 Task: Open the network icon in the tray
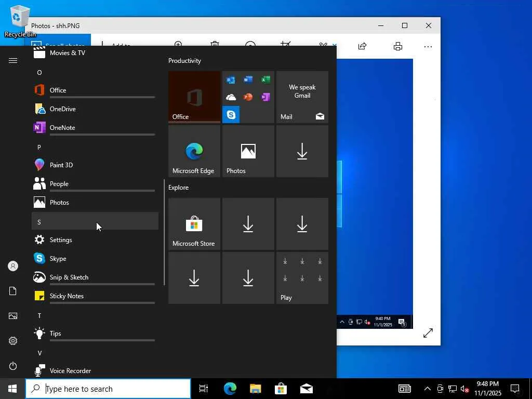[453, 389]
